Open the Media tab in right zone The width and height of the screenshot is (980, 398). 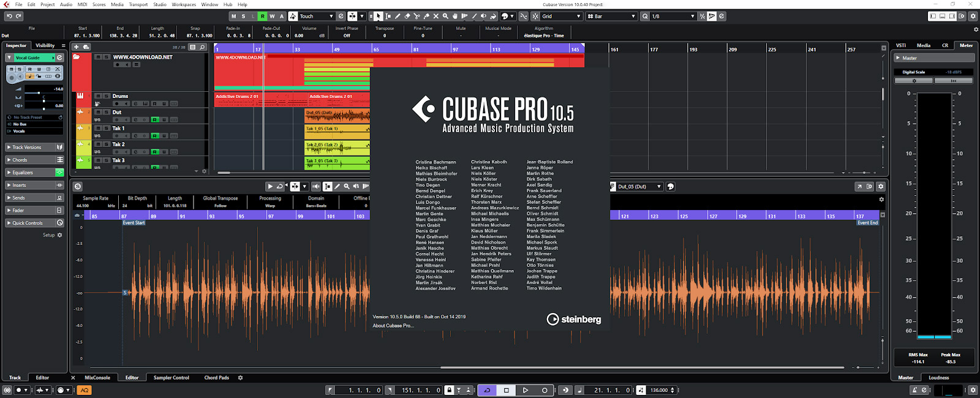point(924,45)
